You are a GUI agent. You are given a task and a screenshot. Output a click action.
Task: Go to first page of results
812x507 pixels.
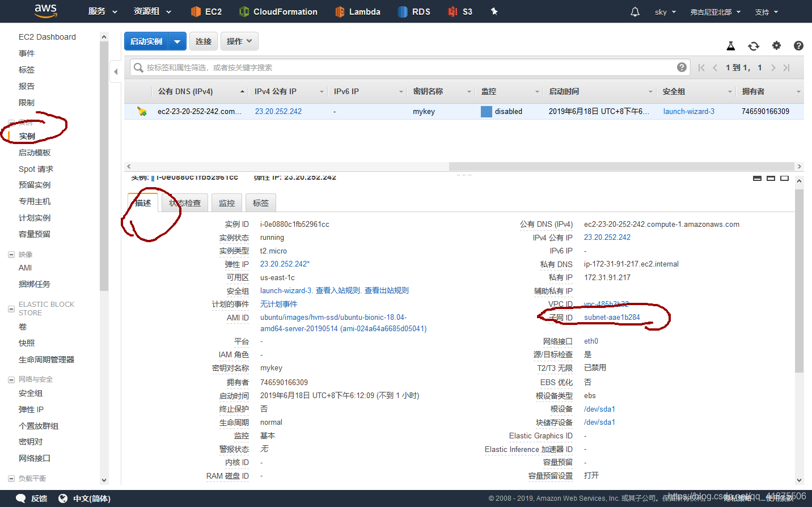tap(701, 67)
